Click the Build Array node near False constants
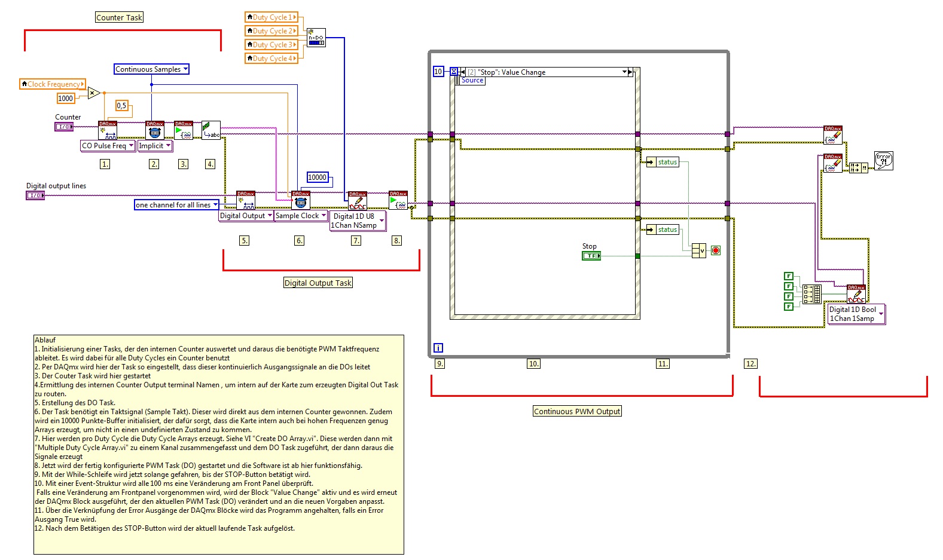 click(x=811, y=294)
